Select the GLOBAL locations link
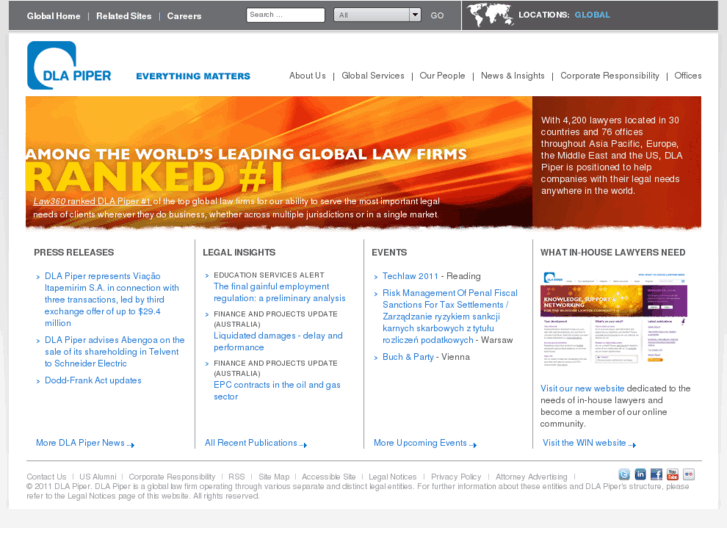Screen dimensions: 727x545 click(592, 15)
